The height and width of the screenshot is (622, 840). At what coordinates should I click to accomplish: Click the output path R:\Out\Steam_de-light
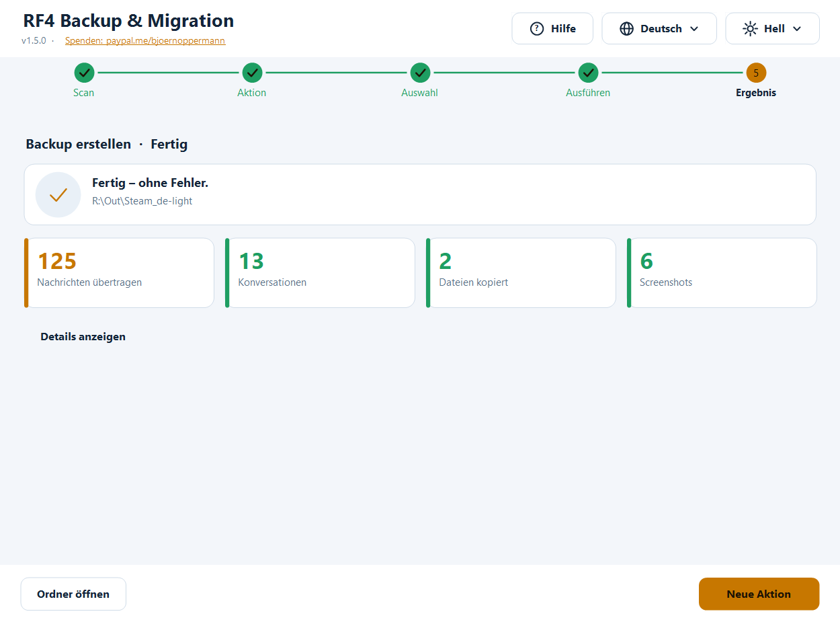pos(142,201)
